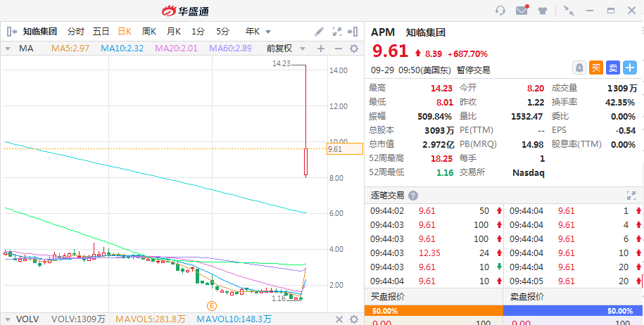Image resolution: width=644 pixels, height=325 pixels.
Task: Switch to 分时 chart tab
Action: tap(76, 32)
